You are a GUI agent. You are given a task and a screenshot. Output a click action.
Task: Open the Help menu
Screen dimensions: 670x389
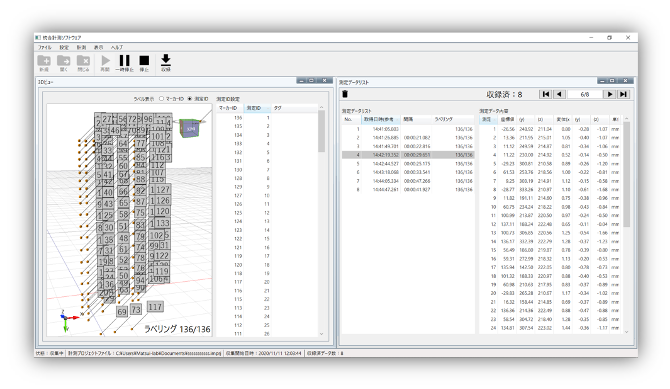[117, 47]
